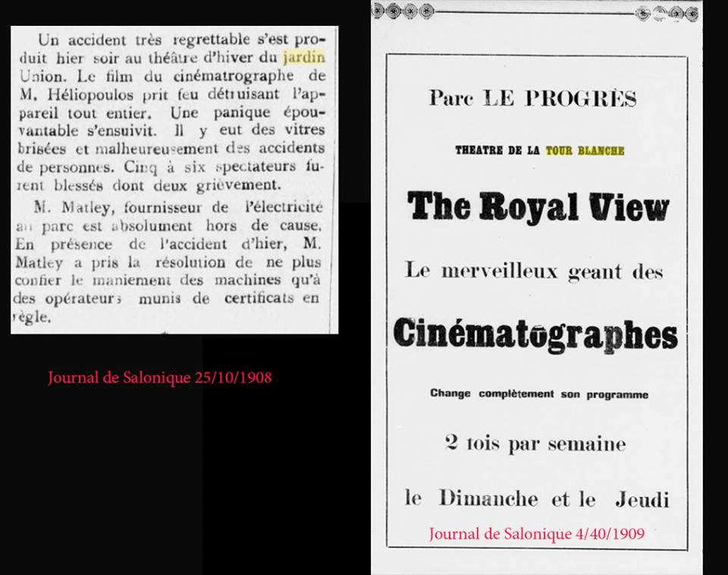728x575 pixels.
Task: Select "Change complètement son programme" text
Action: 539,394
